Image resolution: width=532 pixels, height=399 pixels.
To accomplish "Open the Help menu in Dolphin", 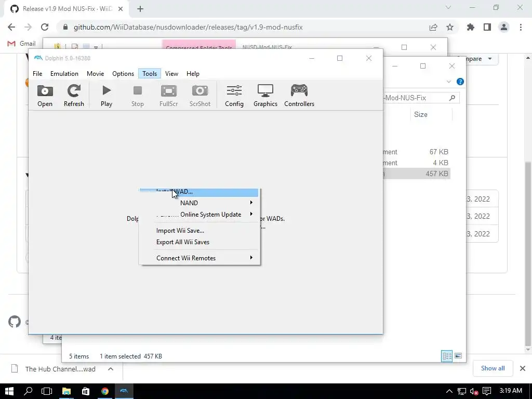I will pyautogui.click(x=193, y=74).
